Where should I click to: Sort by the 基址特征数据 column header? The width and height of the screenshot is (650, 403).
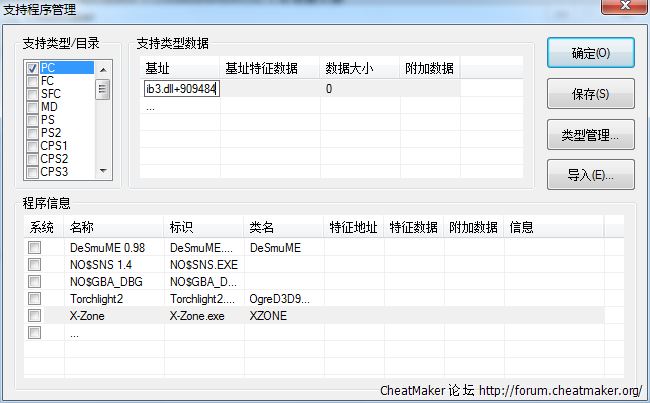(x=260, y=68)
